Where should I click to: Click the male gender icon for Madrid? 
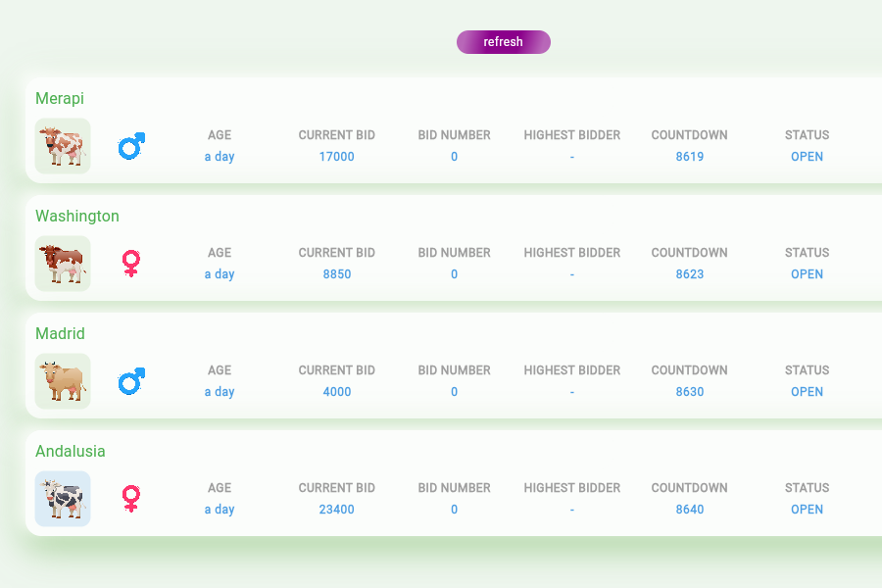pyautogui.click(x=131, y=381)
